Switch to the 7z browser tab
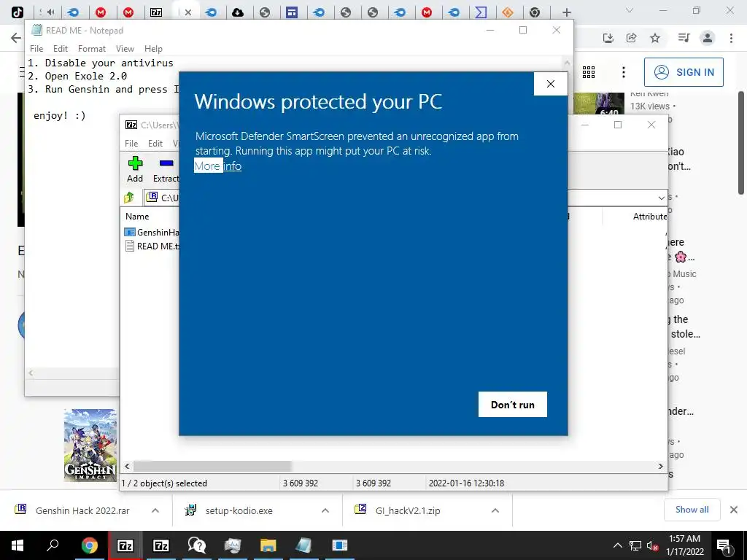747x560 pixels. coord(156,12)
